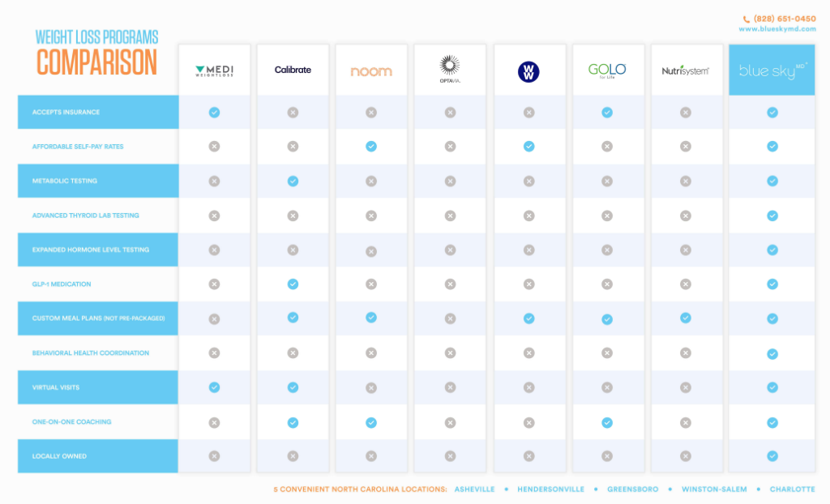Image resolution: width=830 pixels, height=504 pixels.
Task: Click the Nutrisystem logo
Action: coord(686,70)
